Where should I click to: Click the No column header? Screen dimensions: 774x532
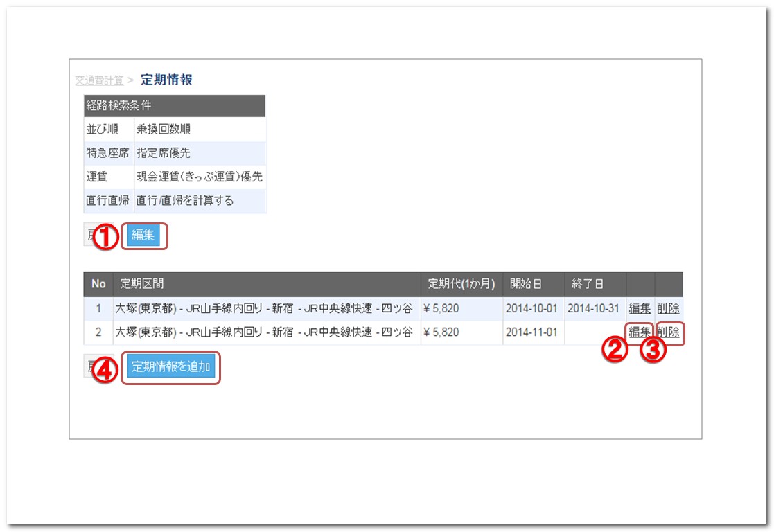pyautogui.click(x=98, y=284)
